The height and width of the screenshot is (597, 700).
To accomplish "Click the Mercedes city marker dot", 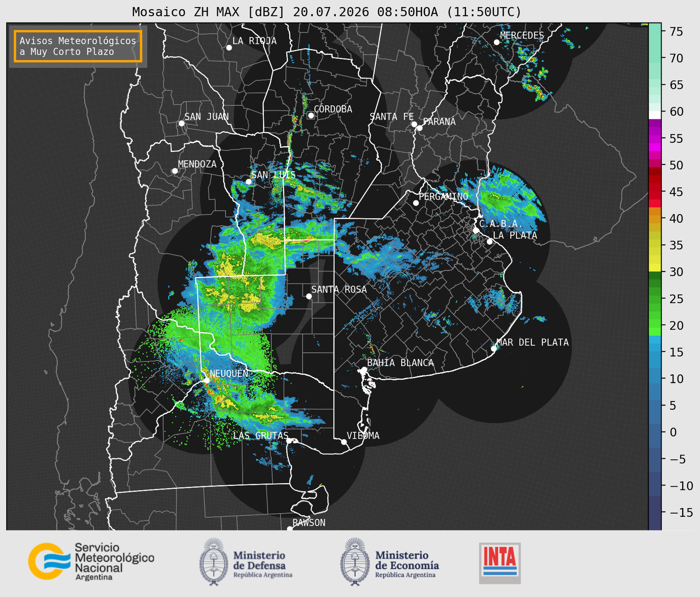I will (x=496, y=42).
